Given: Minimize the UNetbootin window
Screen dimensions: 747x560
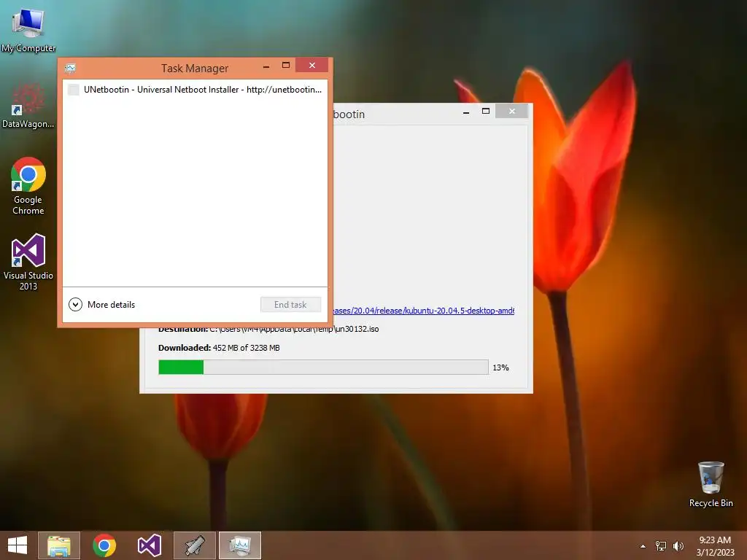Looking at the screenshot, I should (466, 112).
